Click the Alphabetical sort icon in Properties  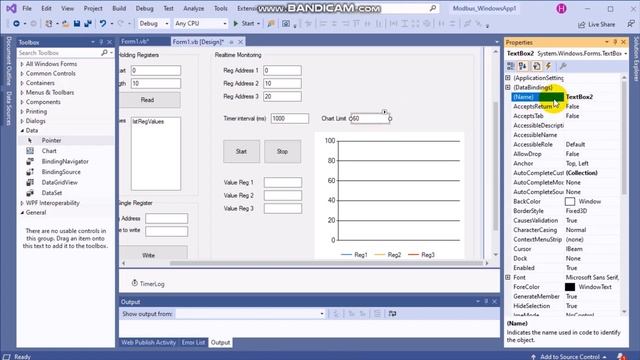tap(523, 66)
